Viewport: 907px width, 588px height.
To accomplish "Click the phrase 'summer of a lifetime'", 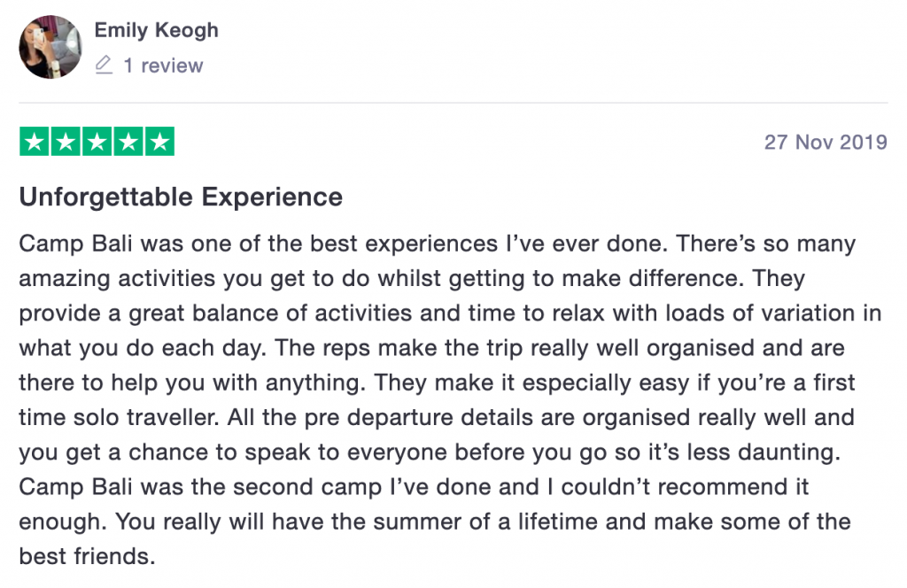I will 485,522.
